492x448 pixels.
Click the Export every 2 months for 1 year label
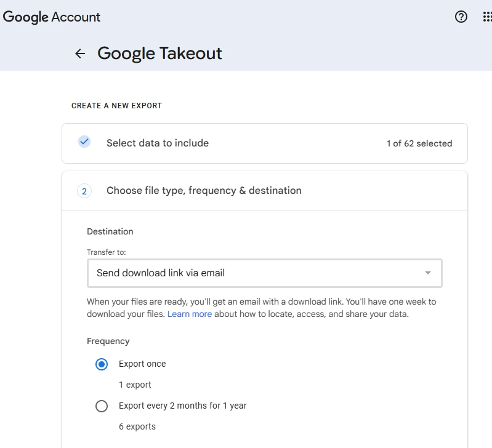(183, 406)
